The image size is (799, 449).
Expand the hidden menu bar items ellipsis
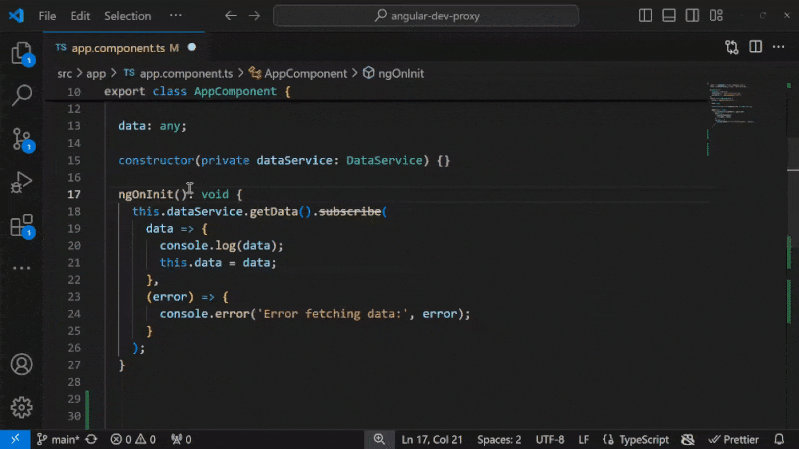(176, 16)
